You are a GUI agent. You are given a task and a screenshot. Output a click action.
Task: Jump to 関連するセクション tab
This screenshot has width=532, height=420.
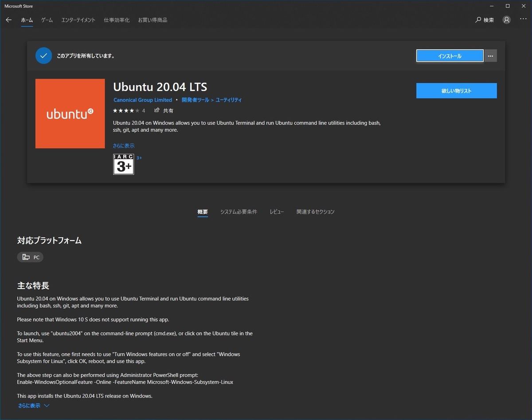[x=316, y=212]
